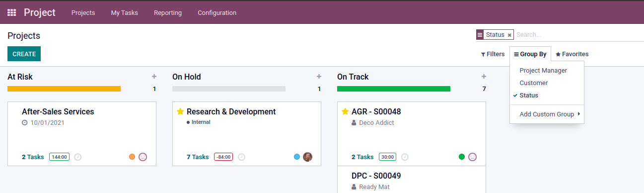This screenshot has height=193, width=644.
Task: Click the CREATE button
Action: pos(24,54)
